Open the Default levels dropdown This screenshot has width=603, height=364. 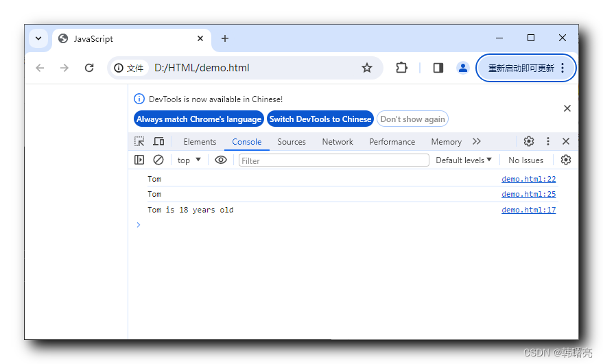[464, 160]
